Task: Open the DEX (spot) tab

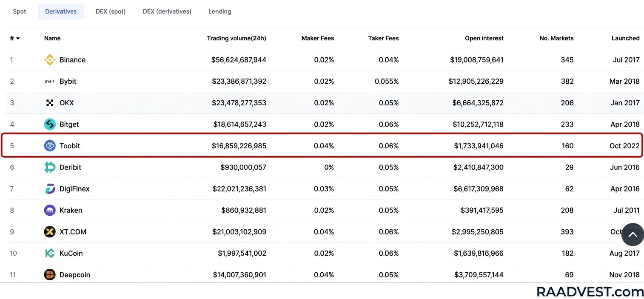Action: pyautogui.click(x=111, y=11)
